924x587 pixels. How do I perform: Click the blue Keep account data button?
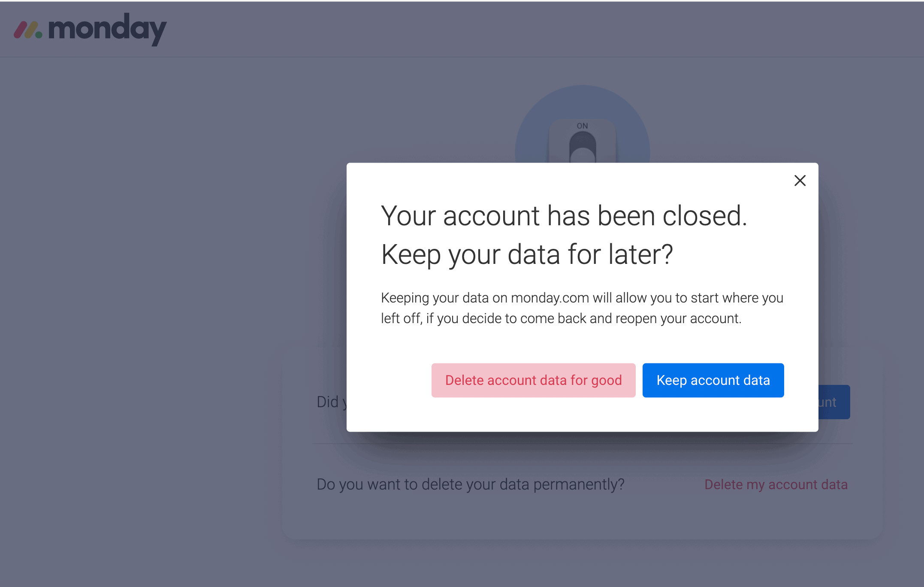(x=713, y=380)
